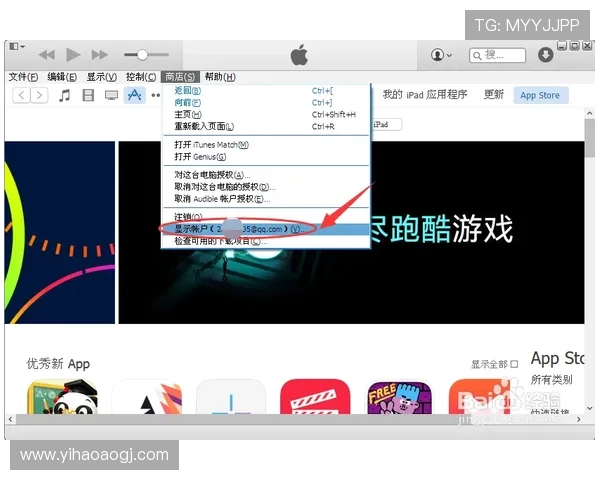Open the 更新 tab

coord(494,95)
